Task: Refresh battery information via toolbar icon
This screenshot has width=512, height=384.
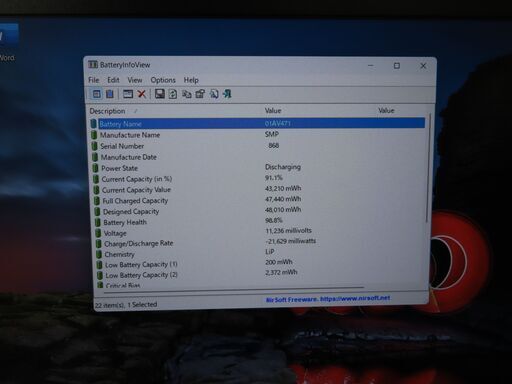Action: coord(173,94)
